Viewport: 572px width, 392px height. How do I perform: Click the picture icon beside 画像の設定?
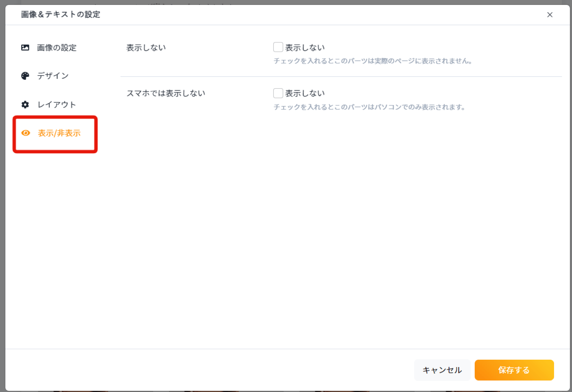25,47
